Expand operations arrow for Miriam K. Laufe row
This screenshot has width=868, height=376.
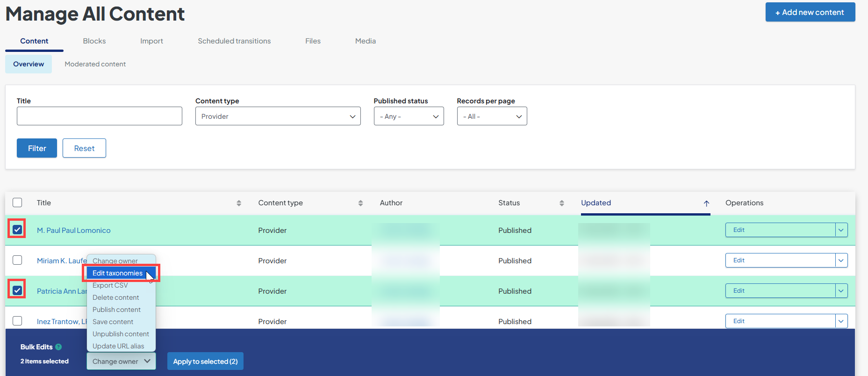point(841,260)
